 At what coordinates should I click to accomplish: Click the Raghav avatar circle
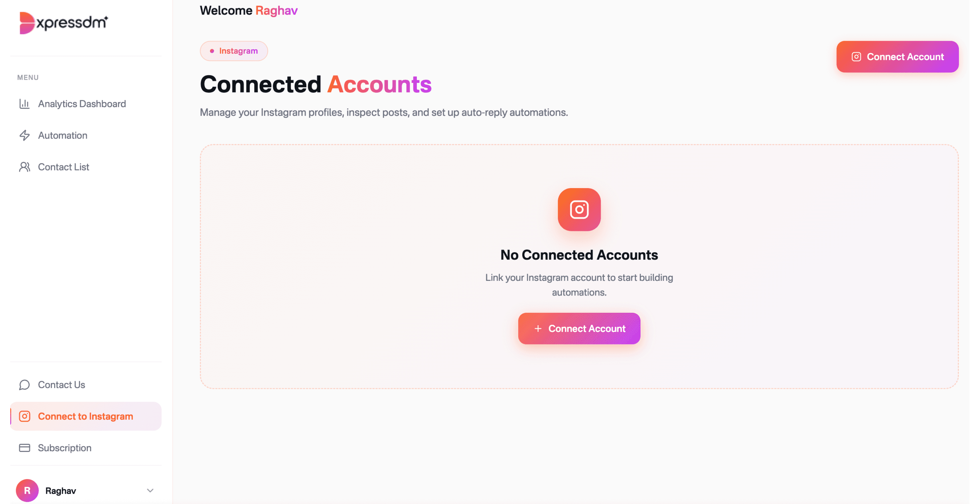tap(27, 491)
